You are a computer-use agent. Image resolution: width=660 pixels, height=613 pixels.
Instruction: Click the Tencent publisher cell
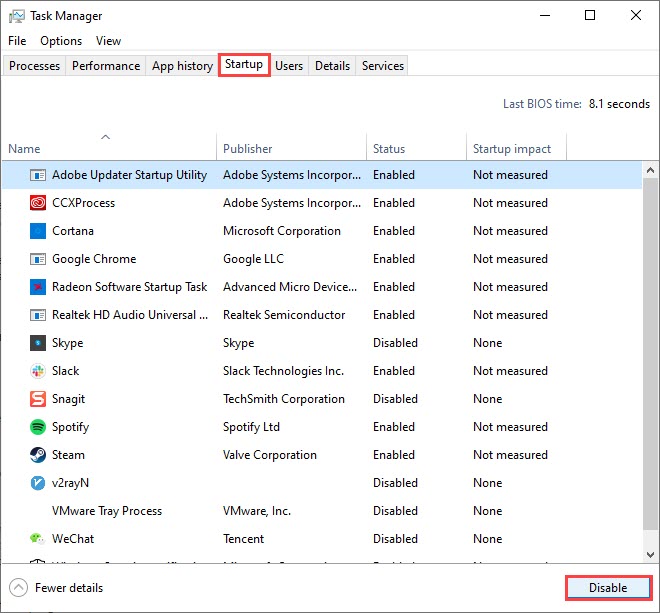pos(243,539)
